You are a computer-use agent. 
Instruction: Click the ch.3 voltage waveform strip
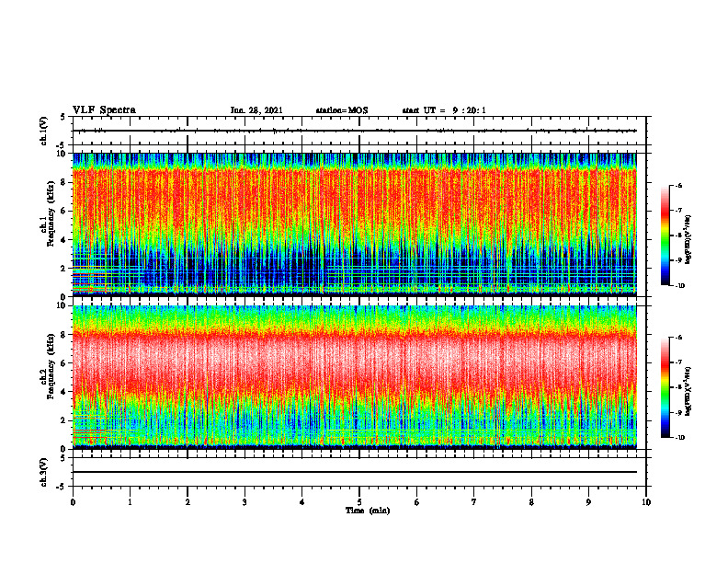pyautogui.click(x=359, y=472)
